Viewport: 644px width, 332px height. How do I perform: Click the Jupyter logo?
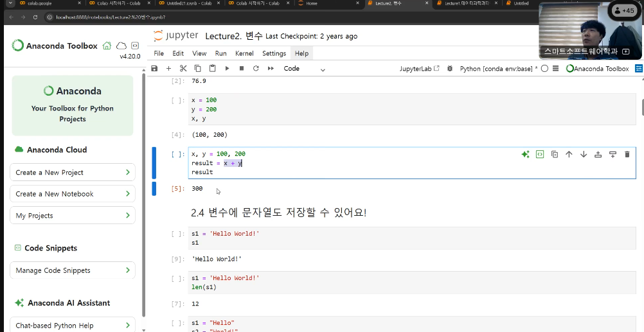pyautogui.click(x=176, y=36)
